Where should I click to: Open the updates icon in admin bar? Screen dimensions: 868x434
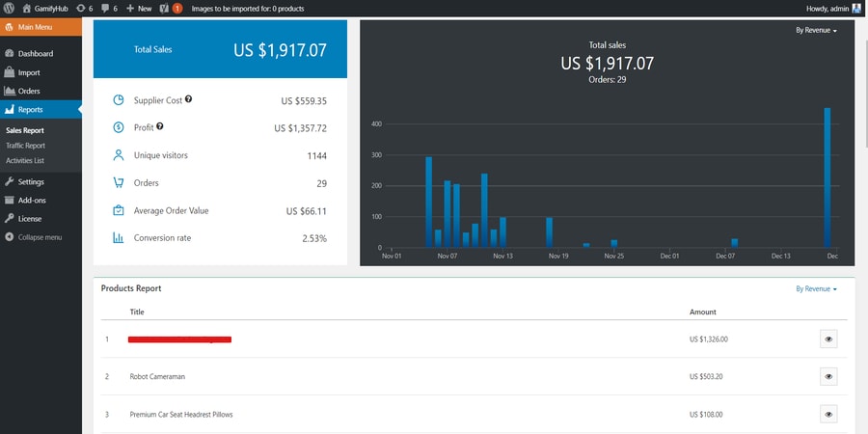[80, 8]
